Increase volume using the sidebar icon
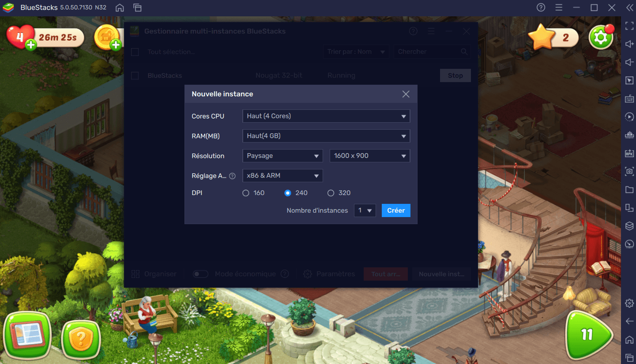Image resolution: width=636 pixels, height=364 pixels. (629, 44)
